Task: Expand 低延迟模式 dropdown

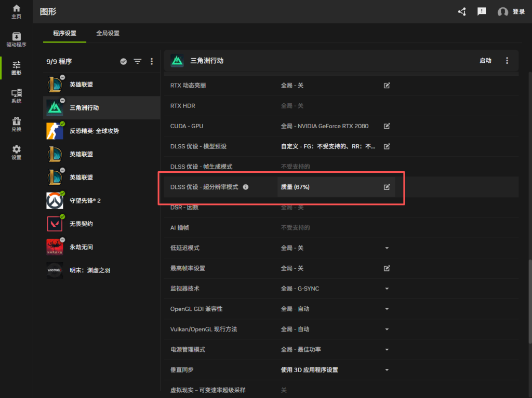Action: point(387,248)
